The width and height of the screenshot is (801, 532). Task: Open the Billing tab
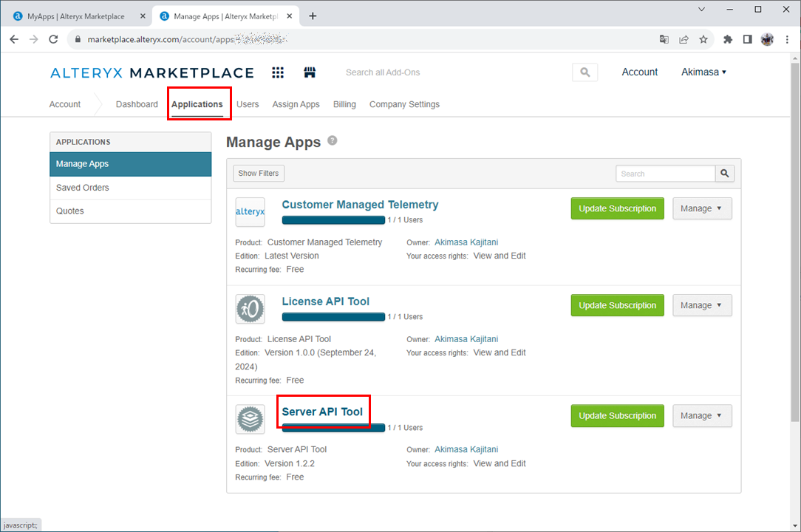tap(344, 104)
